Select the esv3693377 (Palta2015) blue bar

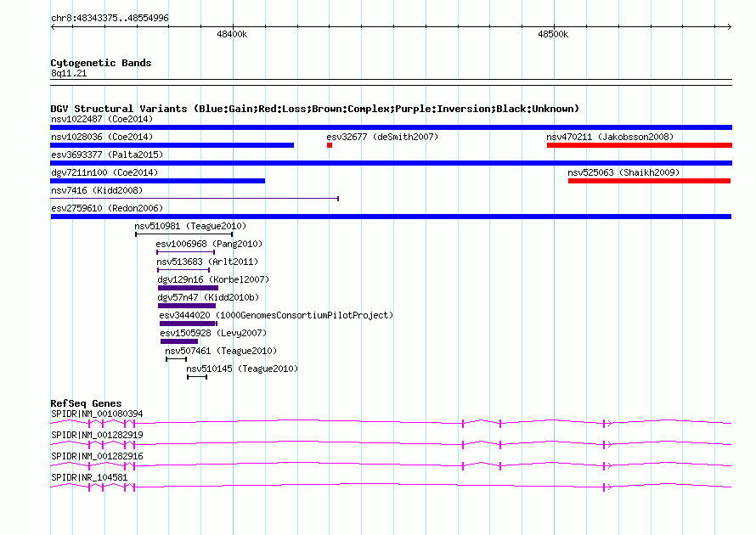(391, 163)
